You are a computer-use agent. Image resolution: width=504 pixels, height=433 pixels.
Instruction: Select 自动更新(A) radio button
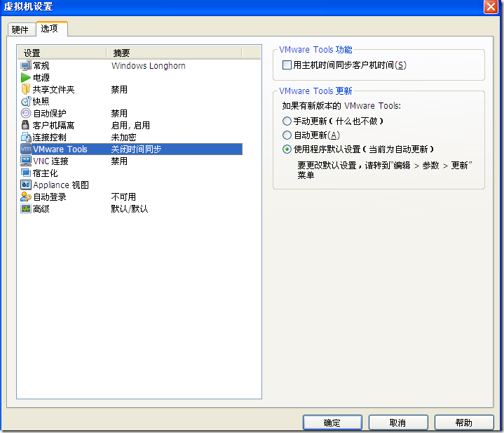pos(287,135)
